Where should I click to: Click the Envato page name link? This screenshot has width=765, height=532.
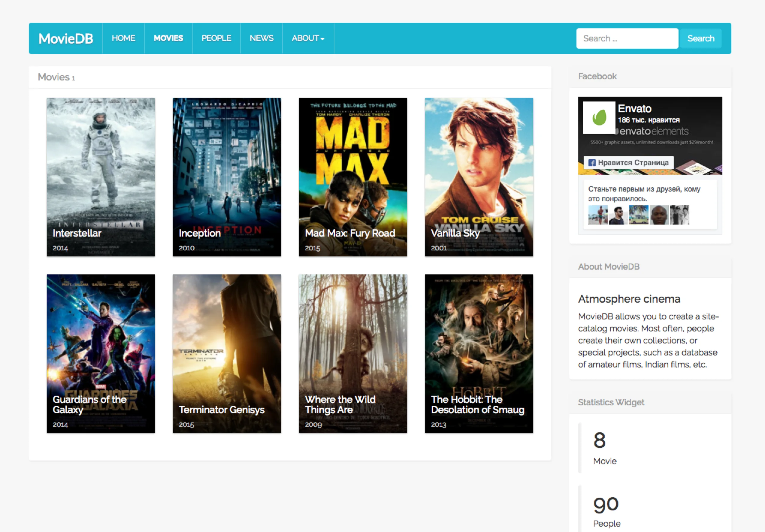[x=634, y=109]
